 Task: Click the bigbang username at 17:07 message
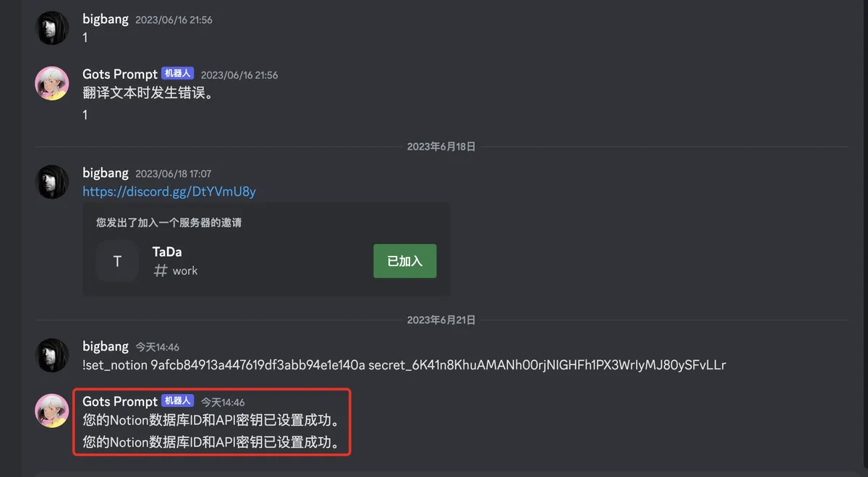click(106, 173)
